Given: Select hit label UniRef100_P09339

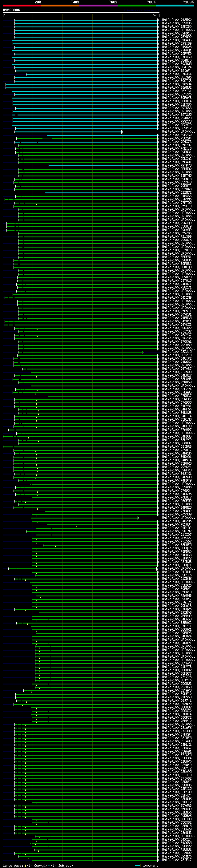Looking at the screenshot, I should point(176,515).
